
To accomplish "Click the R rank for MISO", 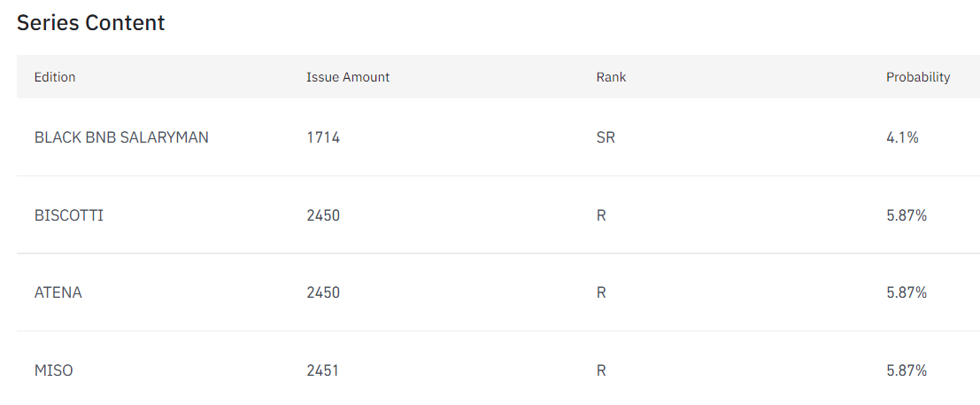I will (601, 370).
